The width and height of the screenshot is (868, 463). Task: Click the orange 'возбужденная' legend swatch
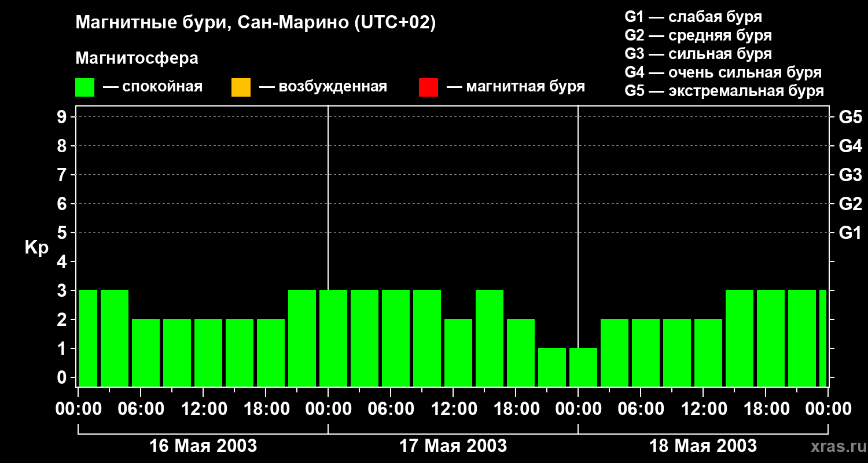(x=241, y=87)
